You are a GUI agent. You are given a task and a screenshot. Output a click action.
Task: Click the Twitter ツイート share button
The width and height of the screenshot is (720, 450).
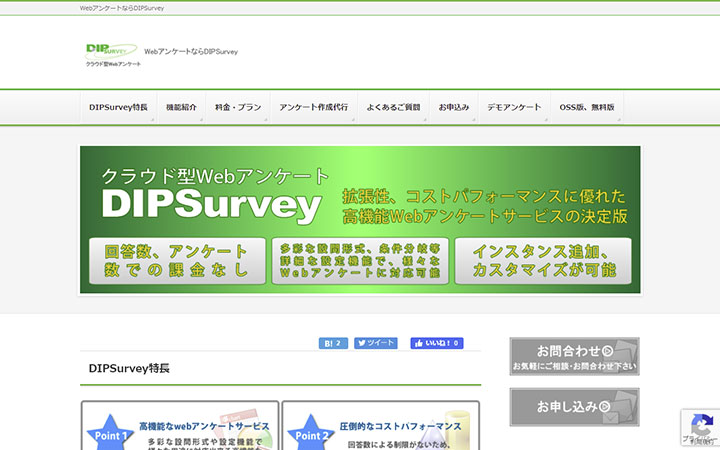click(376, 343)
